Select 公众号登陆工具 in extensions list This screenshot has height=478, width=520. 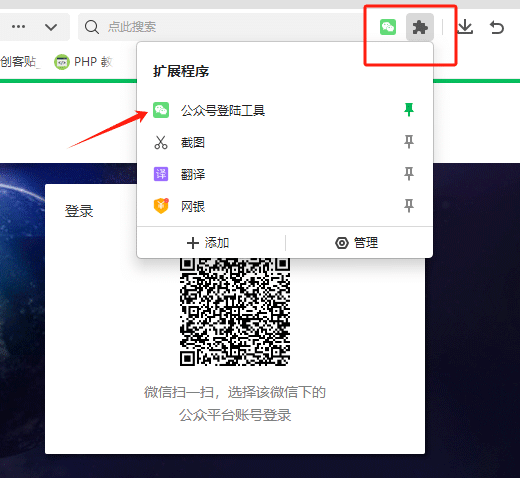tap(285, 110)
